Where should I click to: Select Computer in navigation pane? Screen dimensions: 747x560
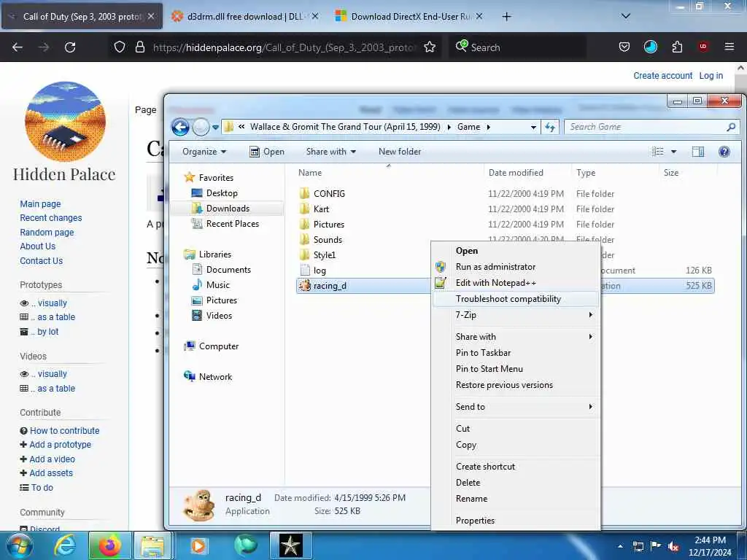[219, 346]
